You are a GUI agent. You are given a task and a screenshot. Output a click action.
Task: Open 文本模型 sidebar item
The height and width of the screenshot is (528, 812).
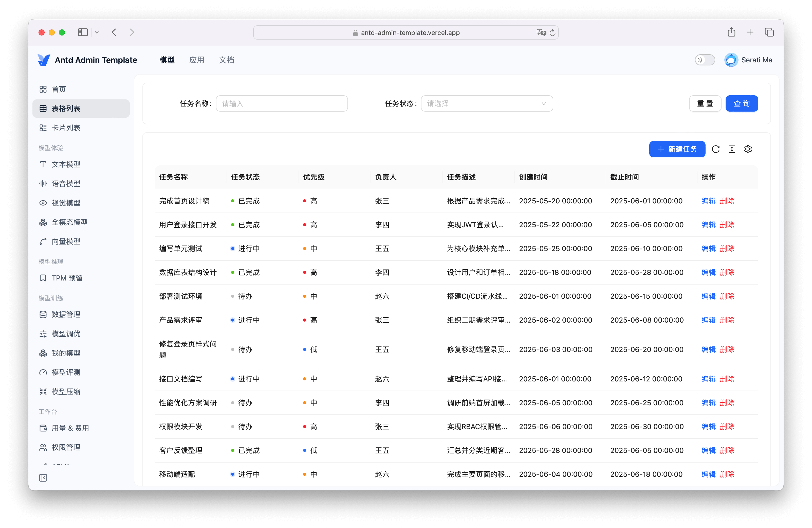[81, 164]
